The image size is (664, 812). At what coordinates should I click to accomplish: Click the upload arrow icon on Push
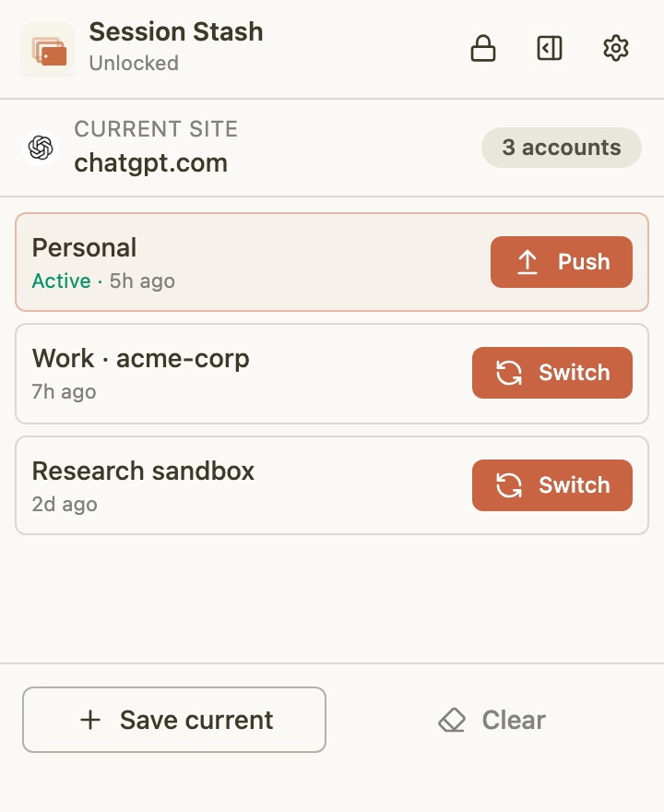tap(527, 262)
